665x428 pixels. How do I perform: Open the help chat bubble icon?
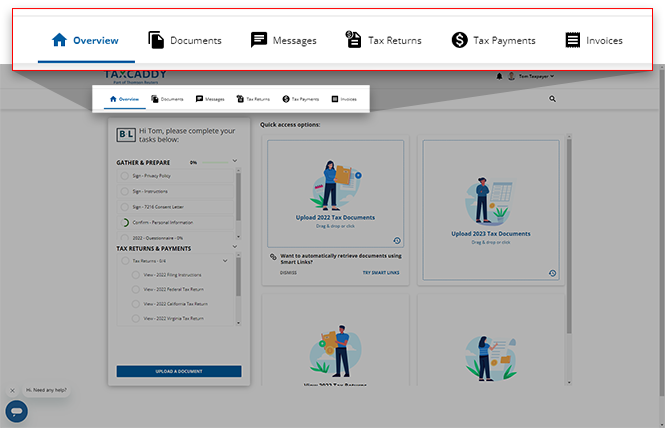click(x=17, y=411)
